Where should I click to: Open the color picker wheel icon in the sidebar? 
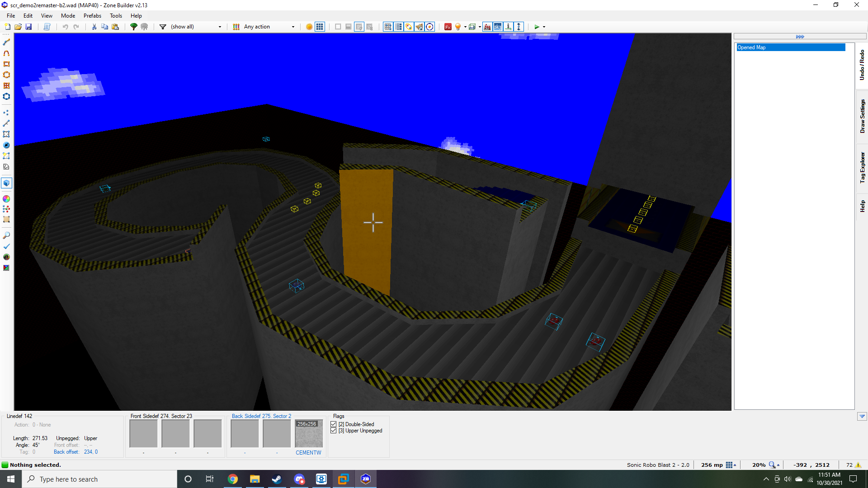click(x=6, y=199)
